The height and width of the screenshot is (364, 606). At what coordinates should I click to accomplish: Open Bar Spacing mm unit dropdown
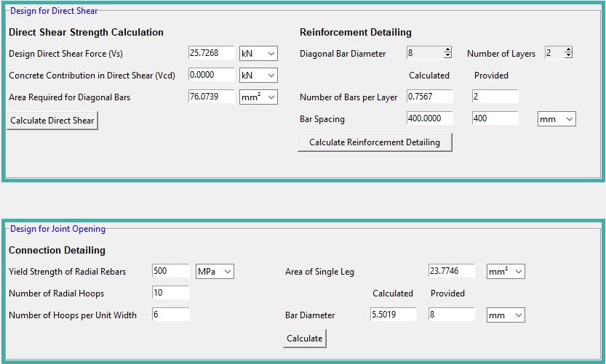[557, 119]
